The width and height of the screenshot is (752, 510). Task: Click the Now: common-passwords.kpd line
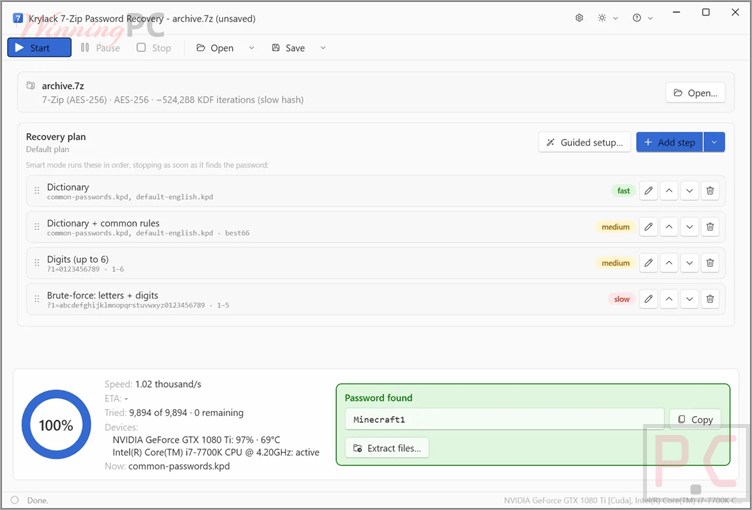[x=167, y=466]
